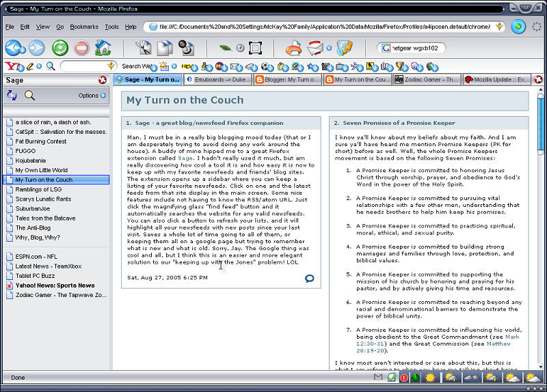Image resolution: width=547 pixels, height=392 pixels.
Task: Open the Tools menu
Action: pos(111,27)
